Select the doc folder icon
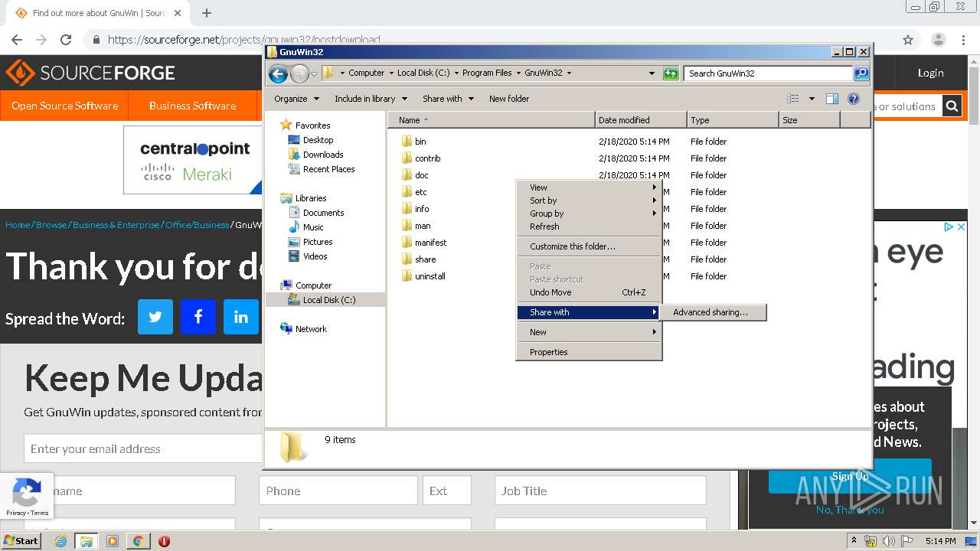Viewport: 980px width, 551px height. 407,175
